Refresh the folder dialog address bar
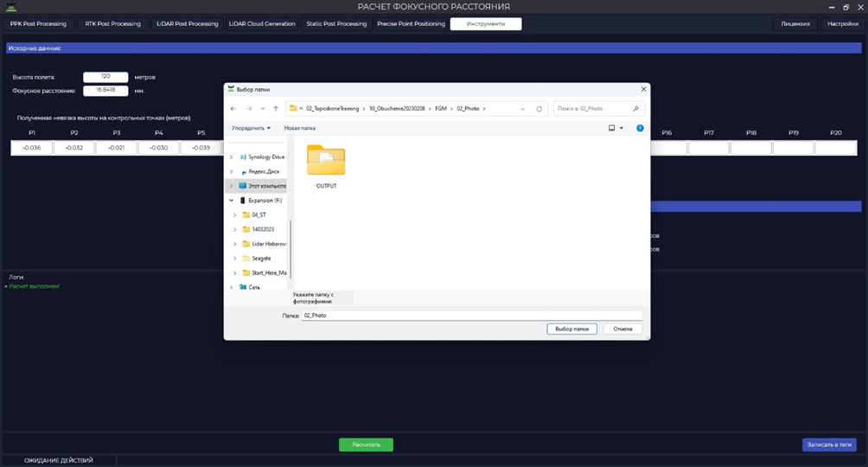This screenshot has width=868, height=467. [539, 109]
